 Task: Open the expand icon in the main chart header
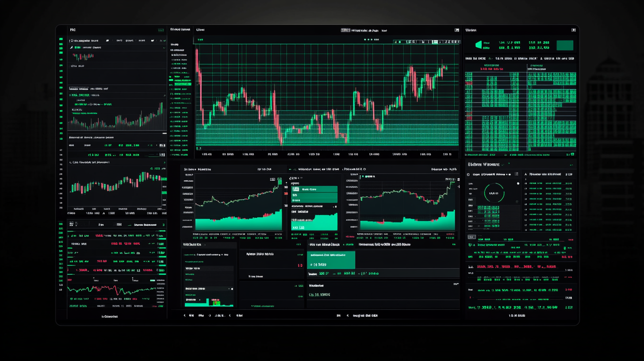[x=456, y=30]
